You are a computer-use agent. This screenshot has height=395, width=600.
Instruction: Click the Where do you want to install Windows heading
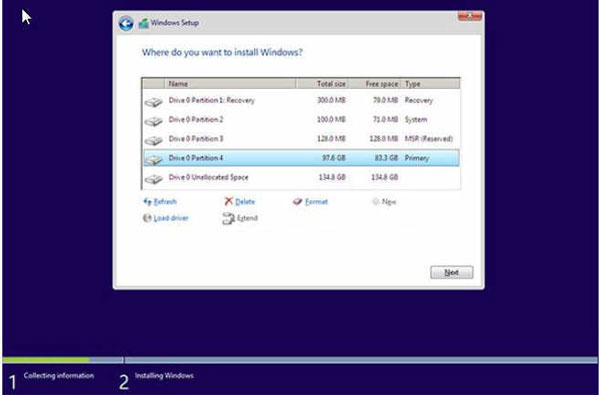click(222, 52)
